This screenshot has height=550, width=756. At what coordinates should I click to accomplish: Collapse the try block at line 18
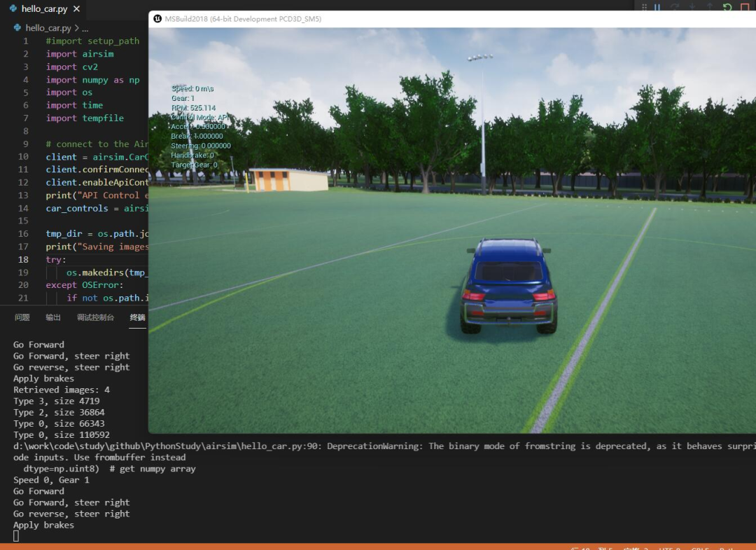click(x=37, y=259)
